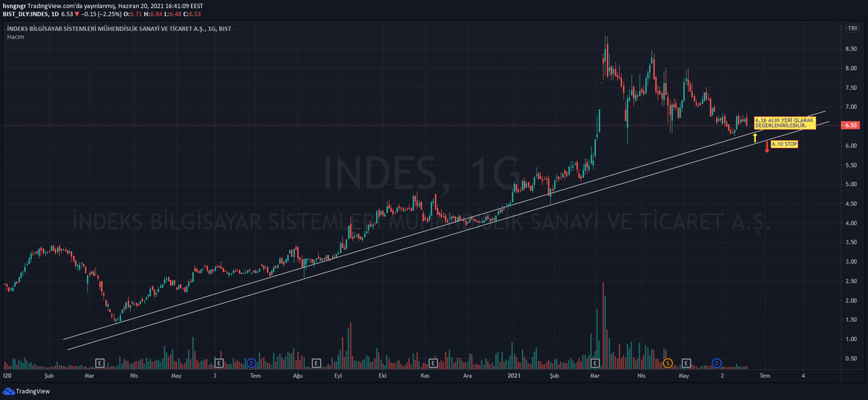Click the BIST_DLY:INDES symbol text
The width and height of the screenshot is (868, 400).
[25, 14]
